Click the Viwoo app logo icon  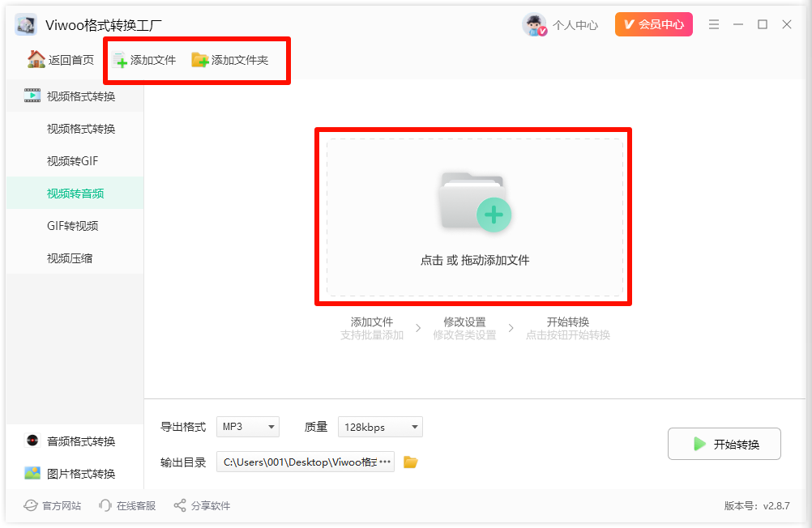tap(25, 24)
